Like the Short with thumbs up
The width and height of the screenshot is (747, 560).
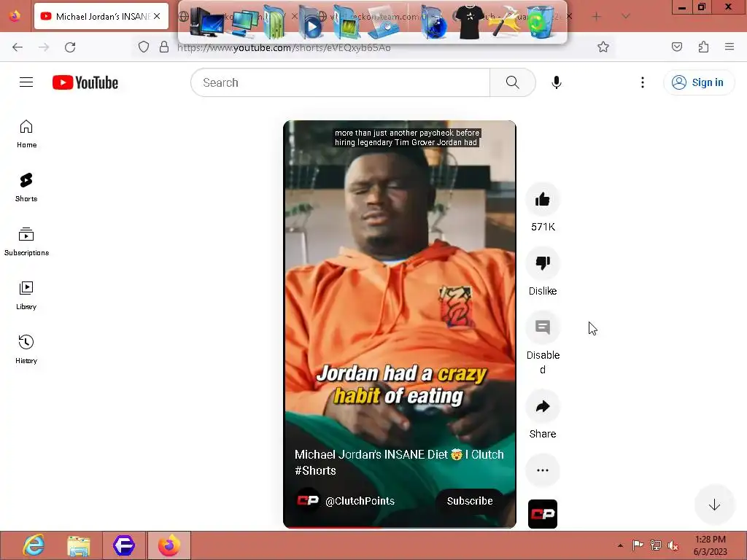[x=543, y=199]
